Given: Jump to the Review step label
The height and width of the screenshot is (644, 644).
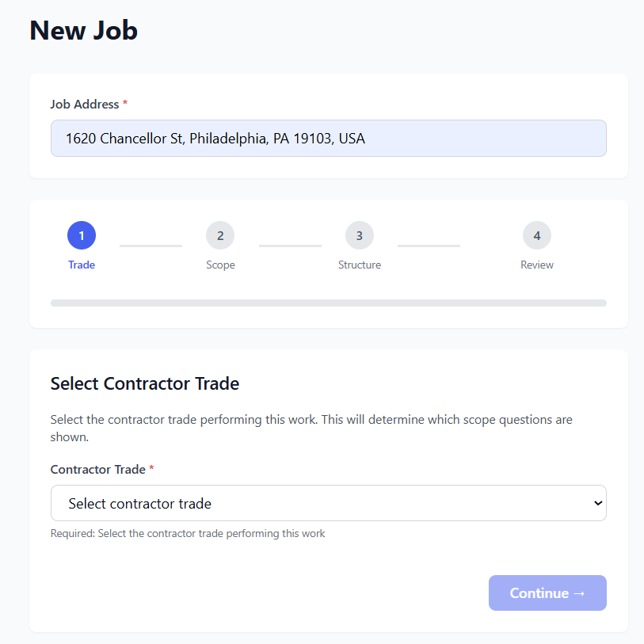Looking at the screenshot, I should (x=537, y=265).
